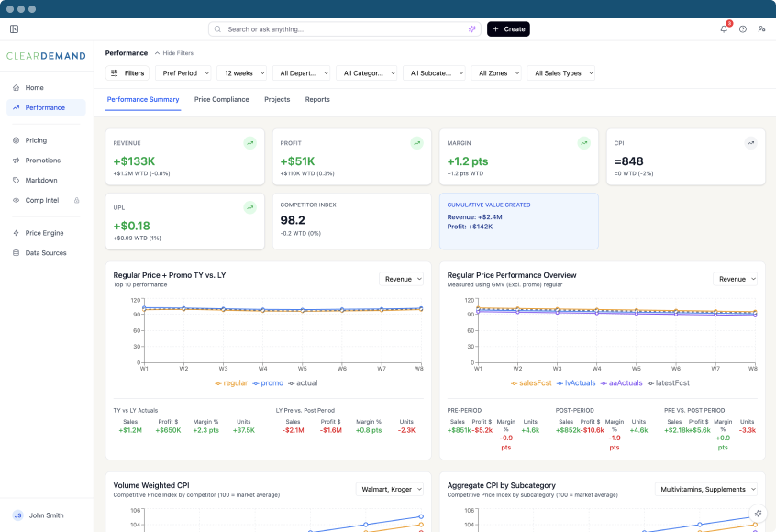Collapse sidebar using the panel toggle icon
Image resolution: width=776 pixels, height=532 pixels.
point(14,29)
